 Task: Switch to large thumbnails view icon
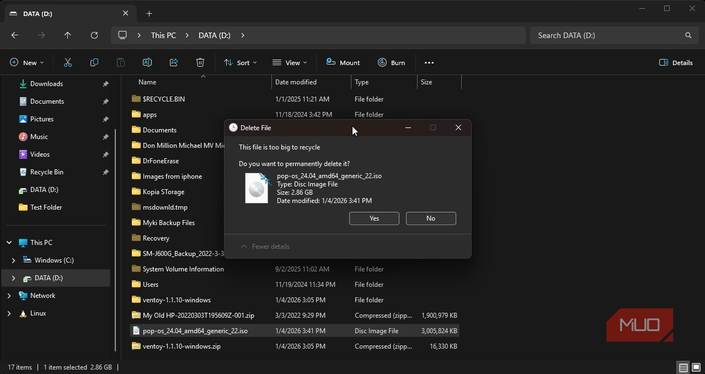[x=695, y=367]
